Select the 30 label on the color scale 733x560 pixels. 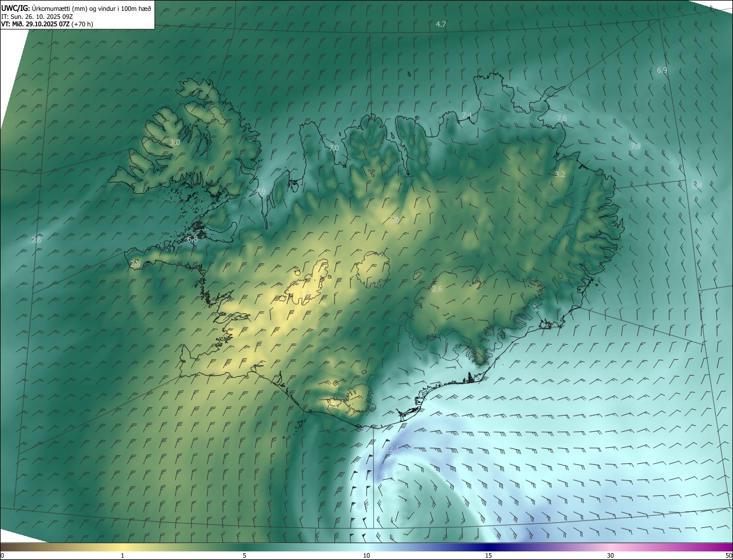point(610,555)
